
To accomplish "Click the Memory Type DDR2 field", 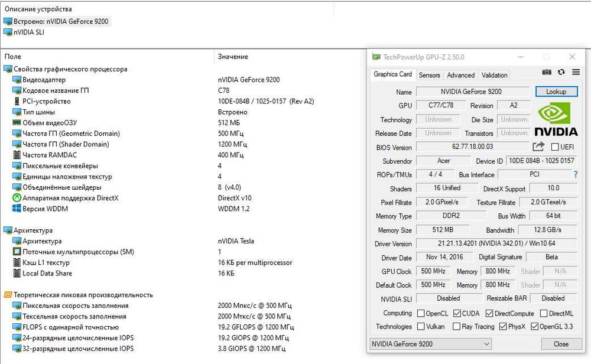I will coord(451,216).
